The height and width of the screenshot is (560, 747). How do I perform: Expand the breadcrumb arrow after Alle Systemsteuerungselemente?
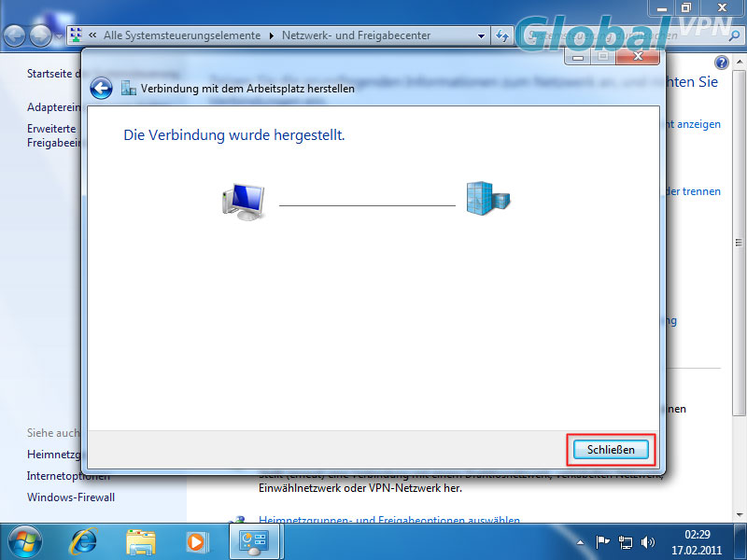point(272,35)
